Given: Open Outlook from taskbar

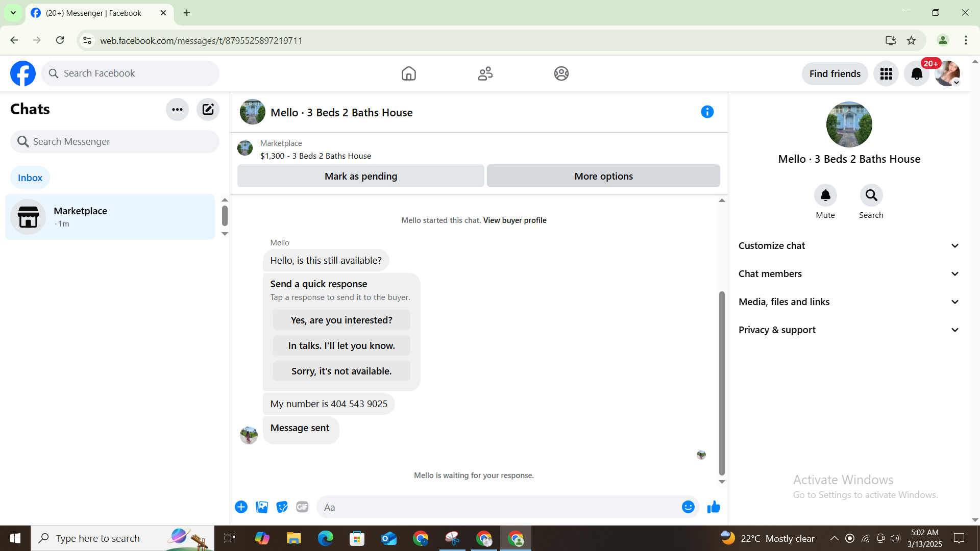Looking at the screenshot, I should pyautogui.click(x=389, y=538).
